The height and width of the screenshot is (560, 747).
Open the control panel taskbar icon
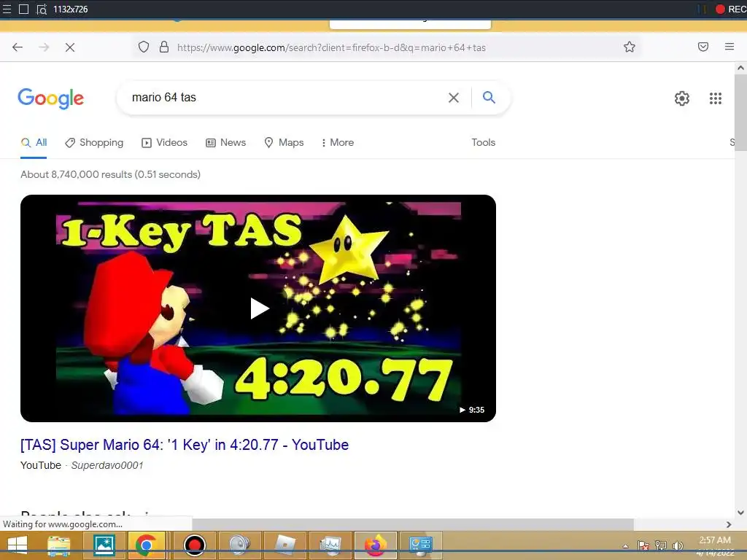pyautogui.click(x=421, y=545)
